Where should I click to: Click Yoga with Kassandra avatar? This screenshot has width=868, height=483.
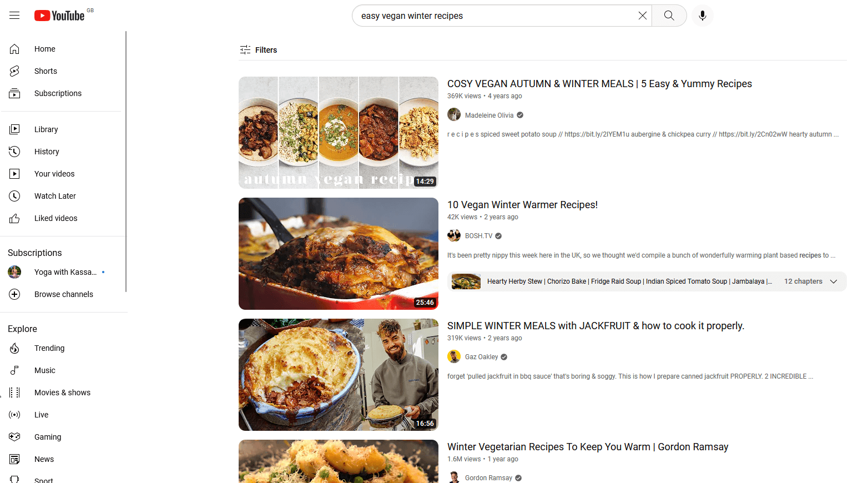coord(14,272)
